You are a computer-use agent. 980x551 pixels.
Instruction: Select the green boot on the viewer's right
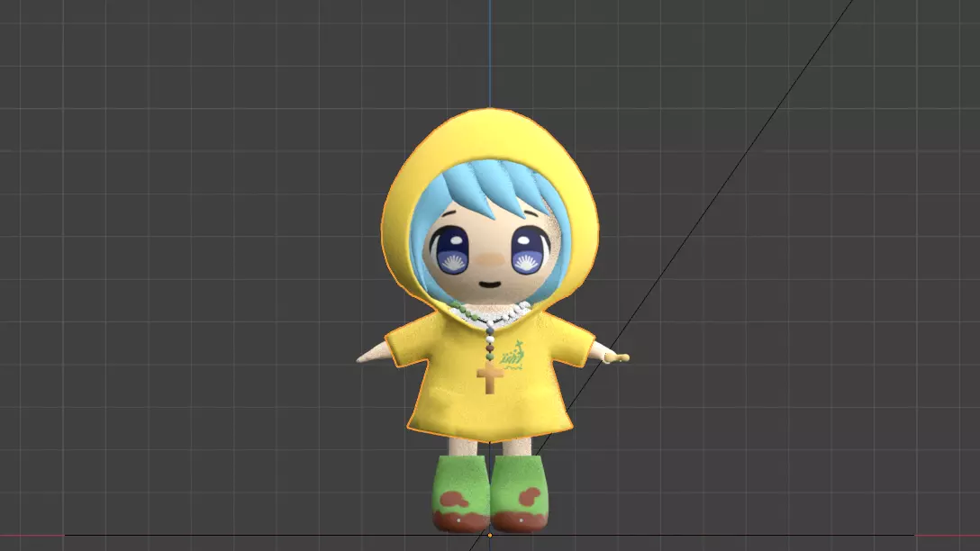pyautogui.click(x=520, y=493)
